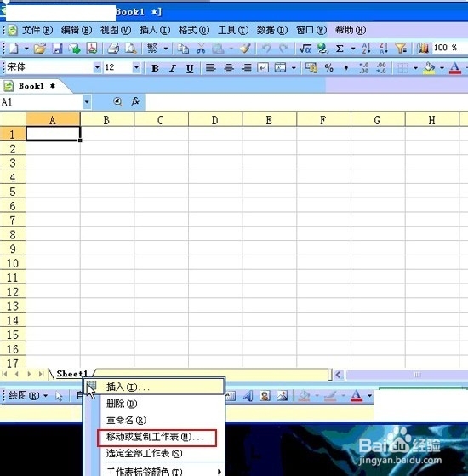This screenshot has width=468, height=476.
Task: Align cell text to the right
Action: [246, 68]
